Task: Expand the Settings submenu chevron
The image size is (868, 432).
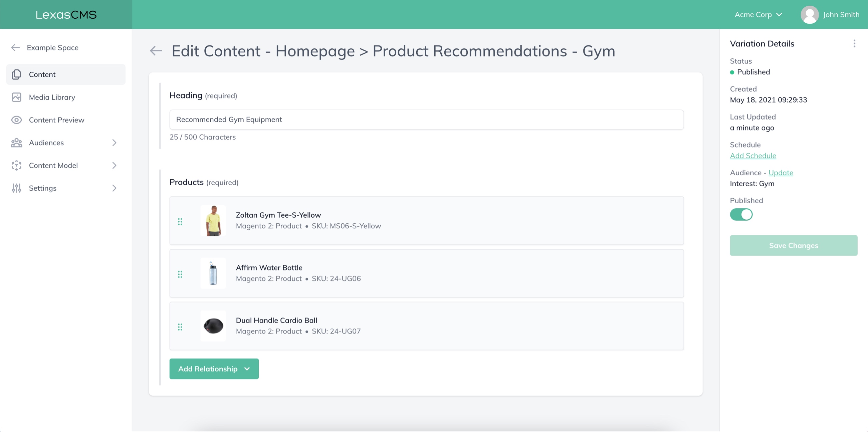Action: [x=114, y=188]
